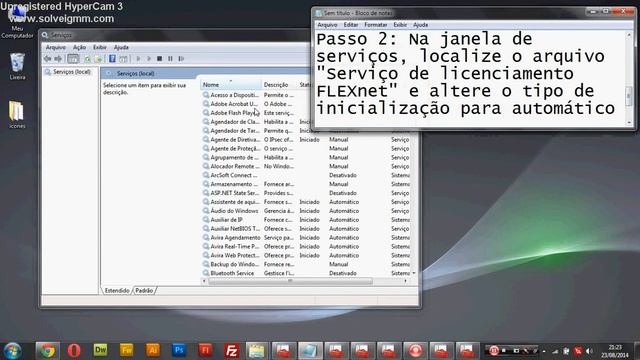Sort by the Descrição column header
This screenshot has height=360, width=640.
279,84
